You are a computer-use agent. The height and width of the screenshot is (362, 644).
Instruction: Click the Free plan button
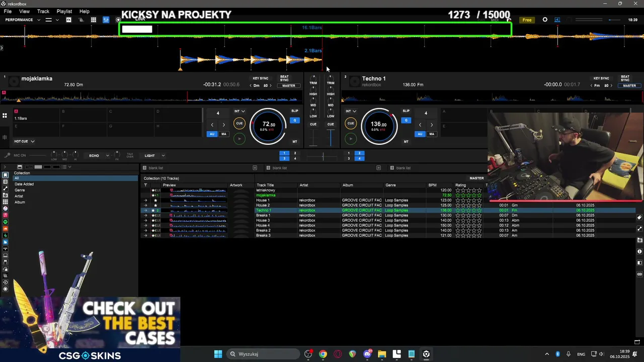[527, 20]
